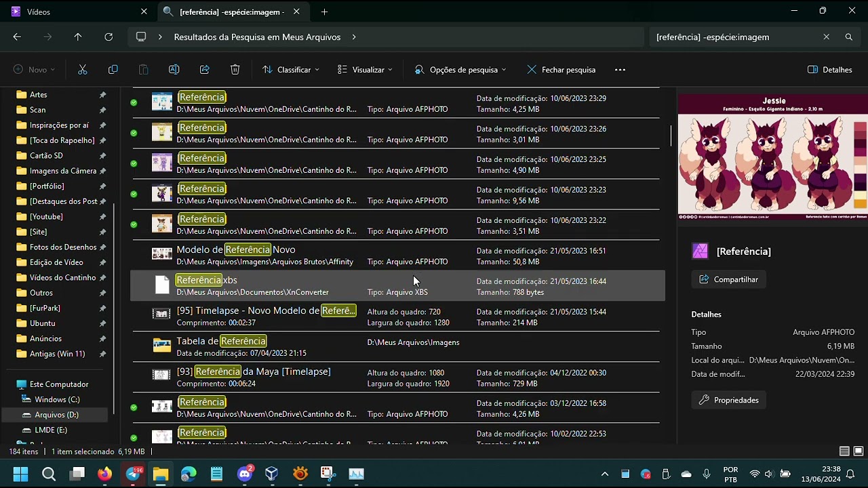Open Discord from the taskbar
The height and width of the screenshot is (488, 868).
click(245, 474)
